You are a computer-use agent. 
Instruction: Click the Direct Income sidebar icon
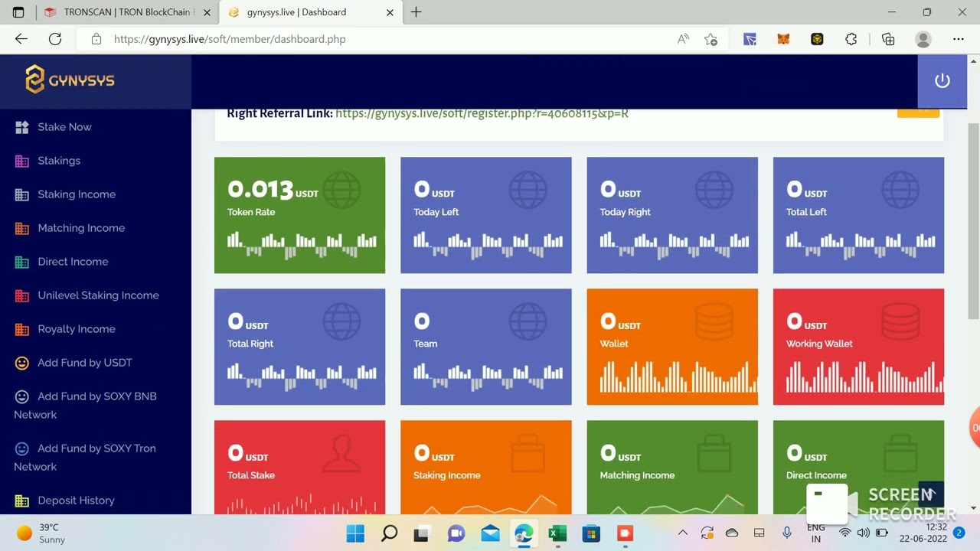pos(22,262)
